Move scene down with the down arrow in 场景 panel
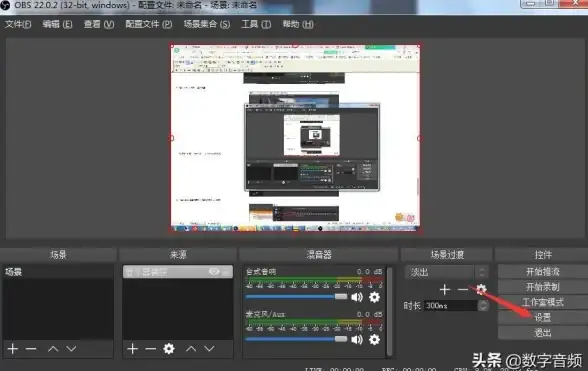This screenshot has height=371, width=588. pyautogui.click(x=71, y=349)
